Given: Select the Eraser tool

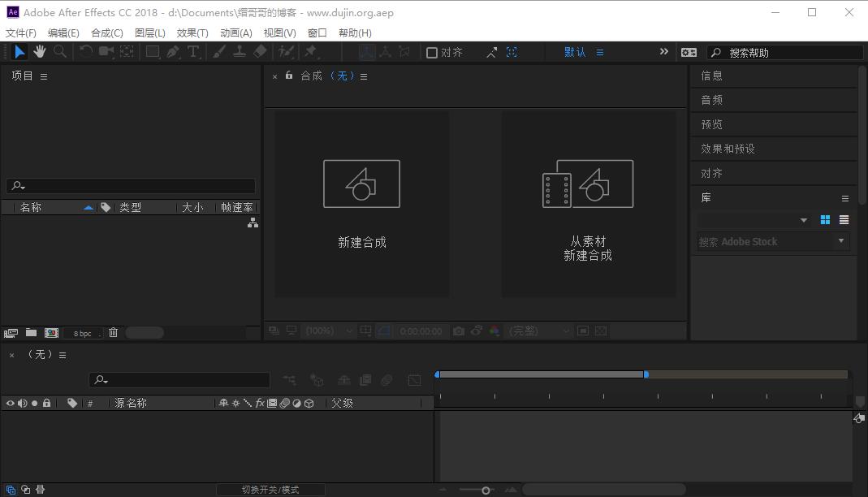Looking at the screenshot, I should pos(260,52).
